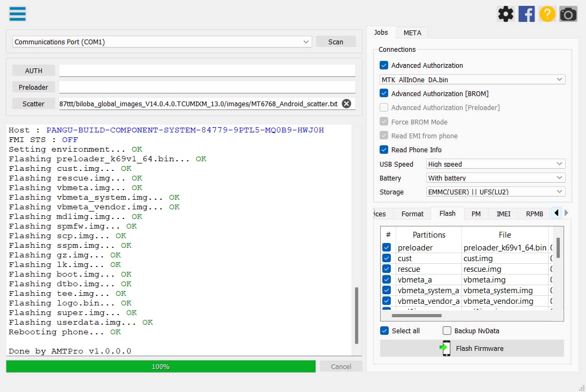Open the MTK AllInOne DA.bin dropdown
This screenshot has height=392, width=586.
pos(473,80)
